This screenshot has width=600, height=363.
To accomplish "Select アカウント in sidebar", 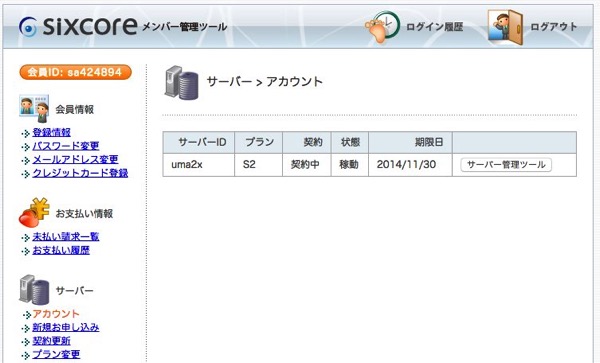I will tap(56, 314).
